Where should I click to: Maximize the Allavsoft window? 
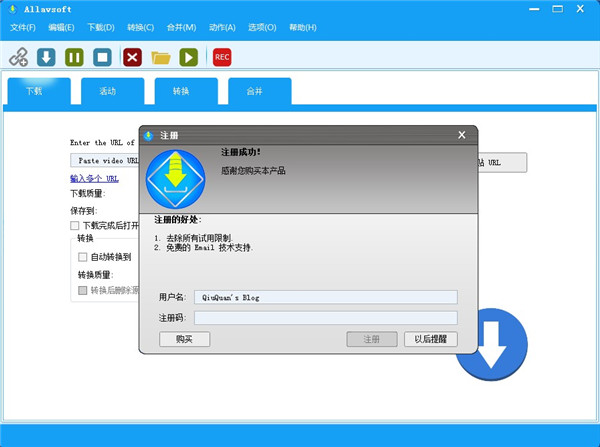pyautogui.click(x=558, y=9)
